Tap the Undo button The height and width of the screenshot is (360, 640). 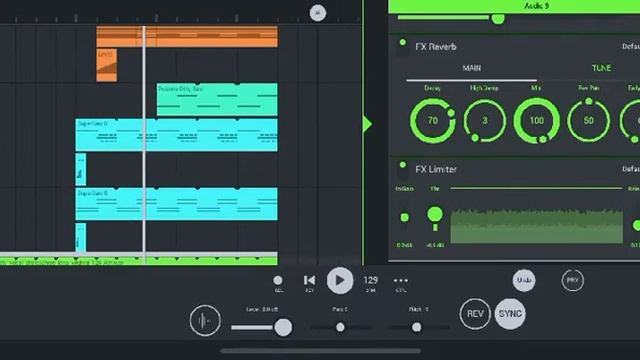click(x=524, y=280)
